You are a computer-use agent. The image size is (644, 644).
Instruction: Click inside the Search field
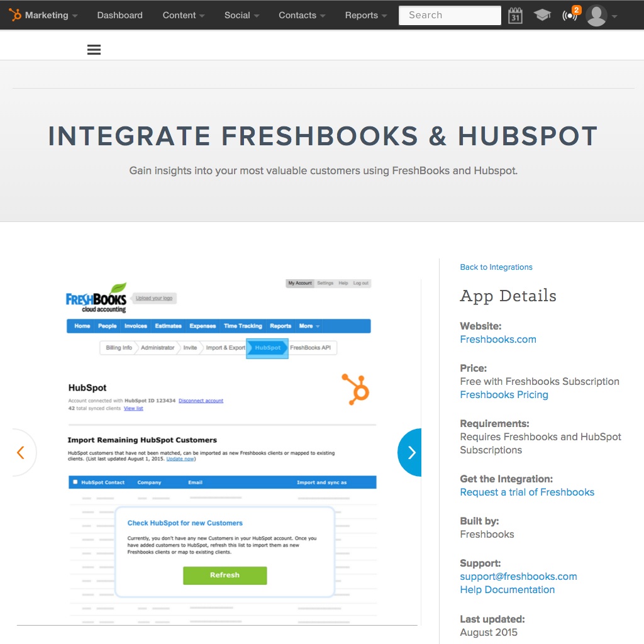tap(450, 15)
